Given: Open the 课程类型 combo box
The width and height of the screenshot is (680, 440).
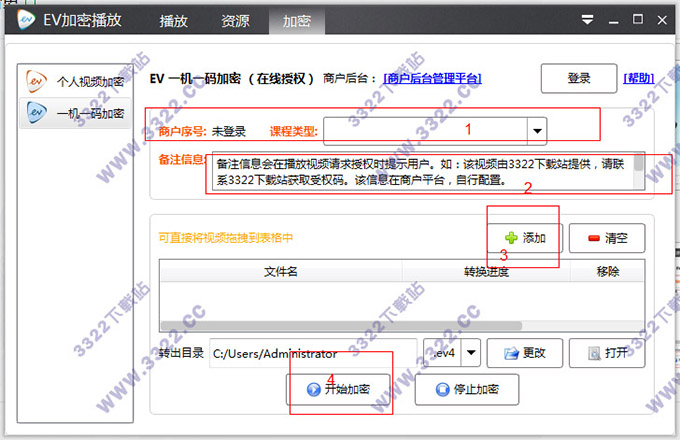Looking at the screenshot, I should pyautogui.click(x=435, y=131).
